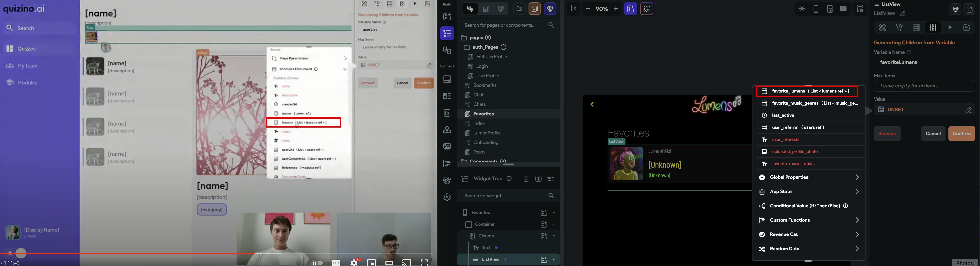Click the edit pencil next to ListView name
This screenshot has height=266, width=980.
903,14
